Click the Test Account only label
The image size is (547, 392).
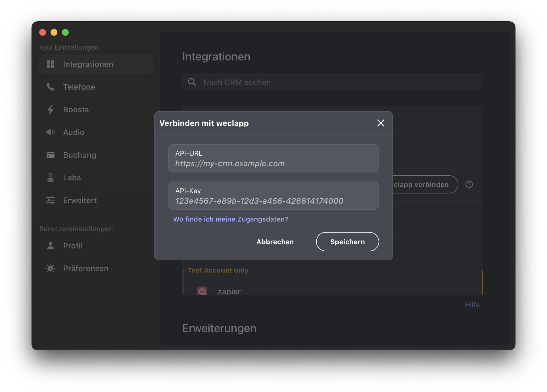click(x=218, y=270)
